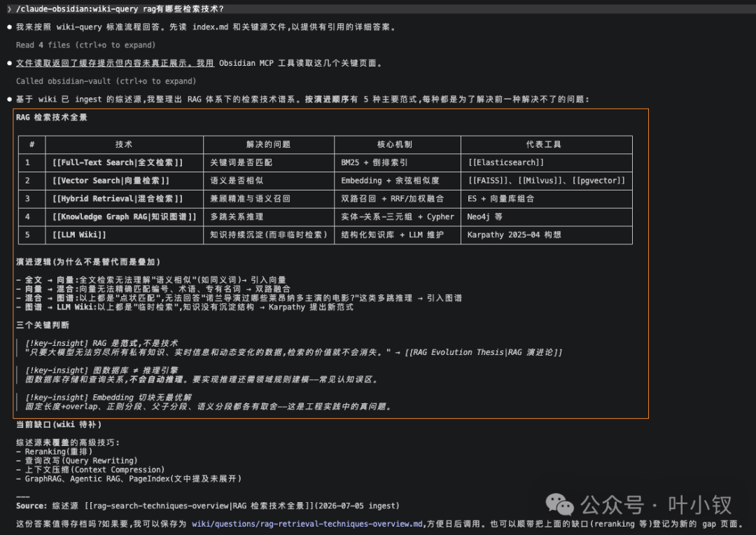Click the "GraphRAG、Agentic RAG、PageIndex" list item
Viewport: 756px width, 535px height.
128,478
